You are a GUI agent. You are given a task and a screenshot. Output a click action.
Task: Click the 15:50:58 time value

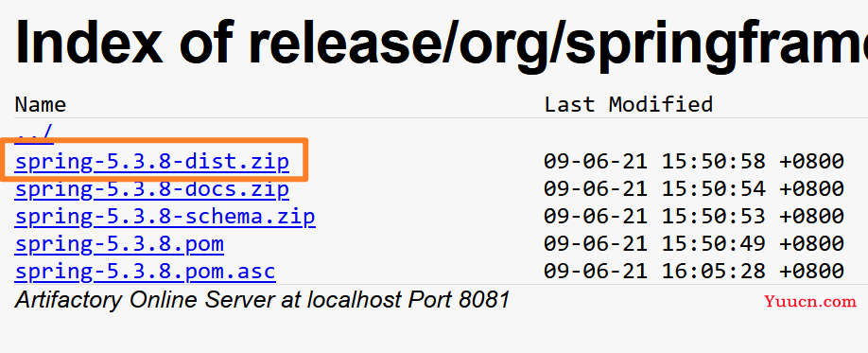(714, 161)
